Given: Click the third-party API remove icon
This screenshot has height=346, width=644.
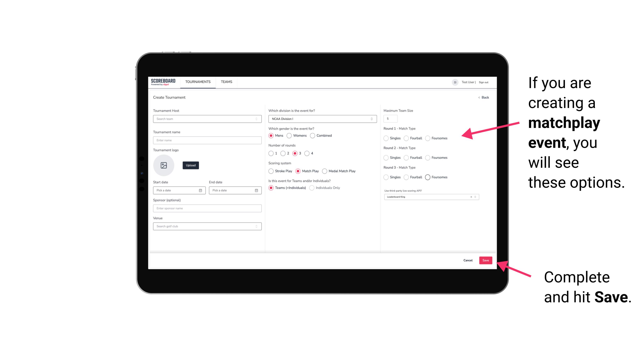Looking at the screenshot, I should [471, 197].
